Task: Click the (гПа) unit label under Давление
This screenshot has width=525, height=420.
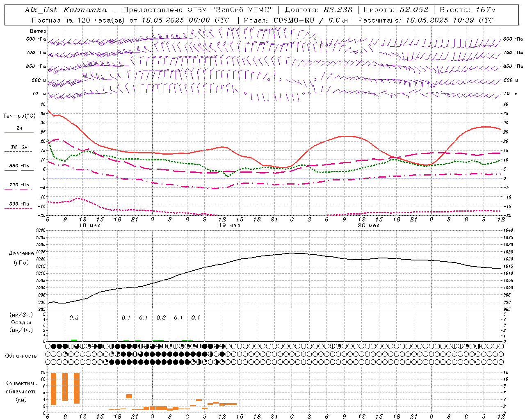Action: tap(21, 262)
